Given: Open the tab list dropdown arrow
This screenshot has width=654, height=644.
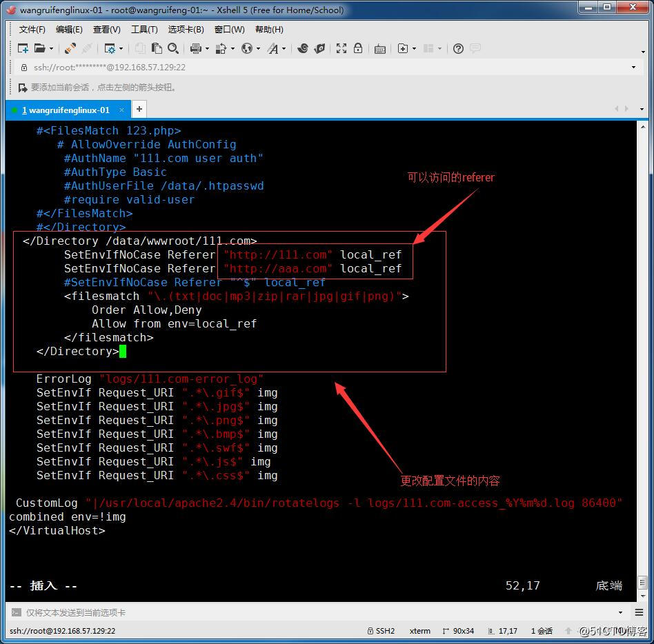Looking at the screenshot, I should [x=642, y=109].
